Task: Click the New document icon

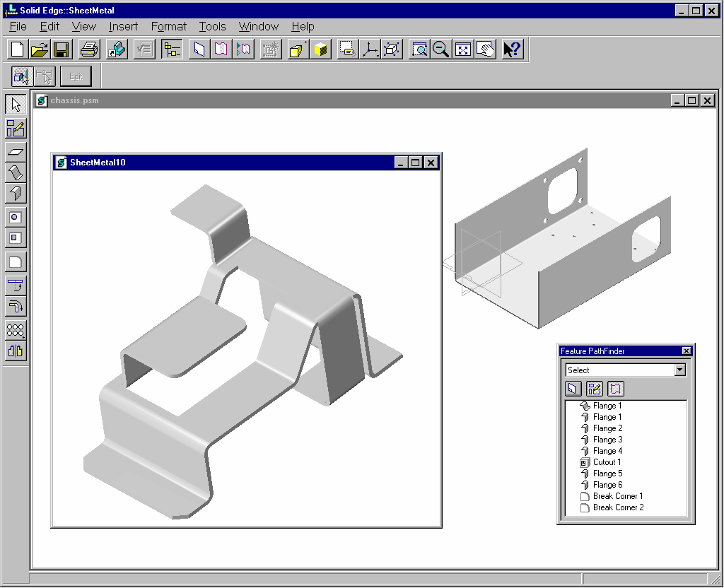Action: click(17, 49)
